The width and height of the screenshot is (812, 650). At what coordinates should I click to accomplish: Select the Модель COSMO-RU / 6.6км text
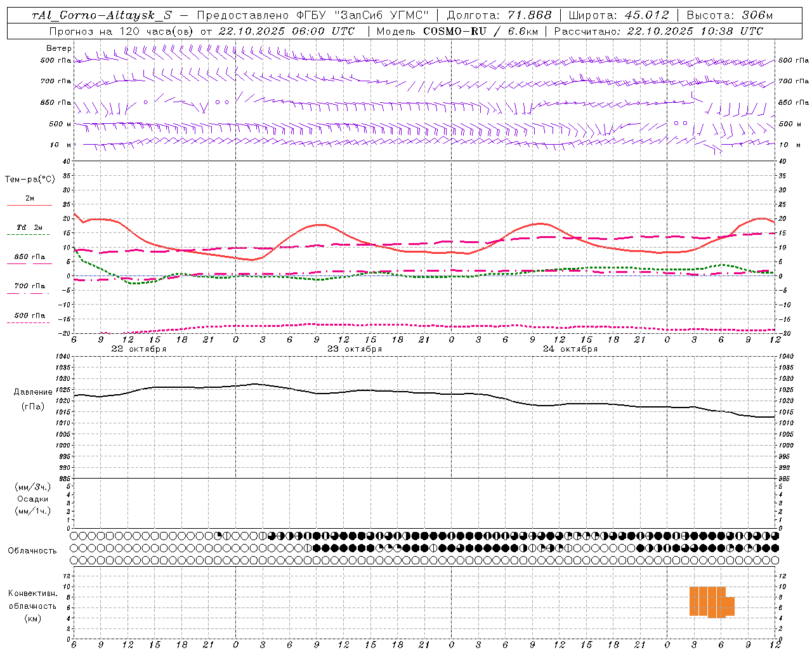click(x=457, y=31)
